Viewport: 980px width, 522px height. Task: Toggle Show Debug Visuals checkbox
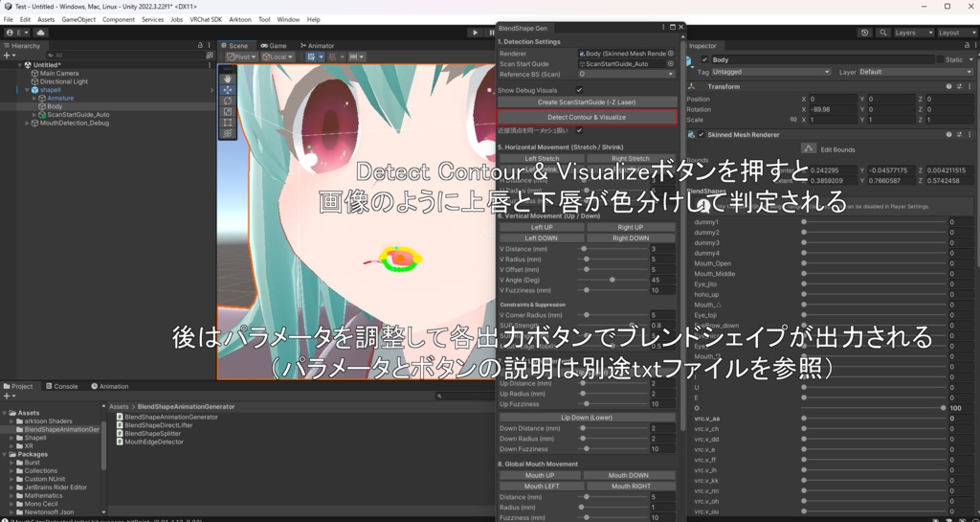pyautogui.click(x=579, y=90)
